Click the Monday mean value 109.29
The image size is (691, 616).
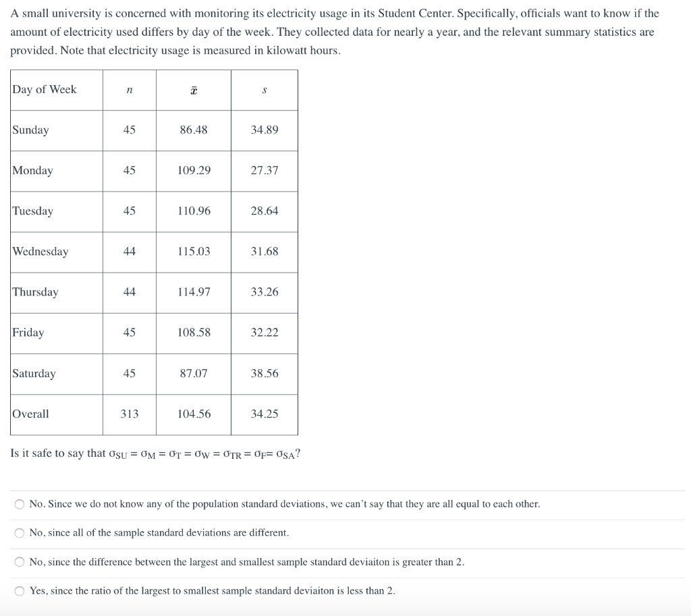point(194,171)
